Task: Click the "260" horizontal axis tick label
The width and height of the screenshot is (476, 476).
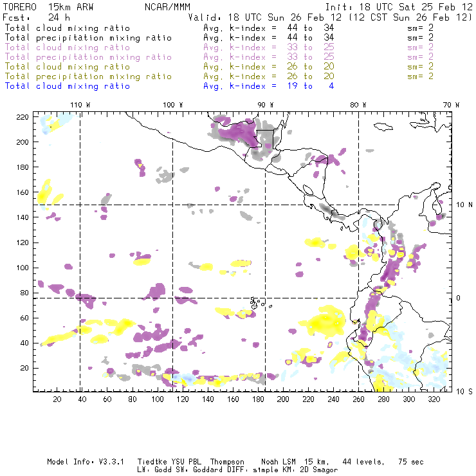Action: (x=358, y=399)
